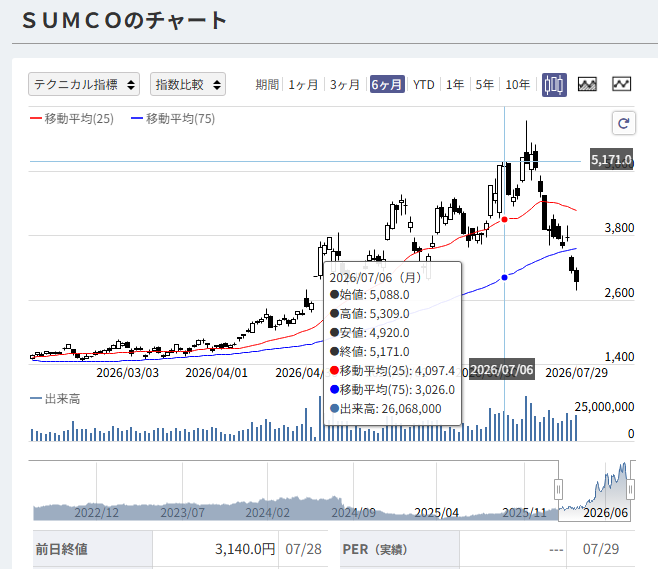
Task: Click the 1,400 price axis label
Action: (619, 357)
